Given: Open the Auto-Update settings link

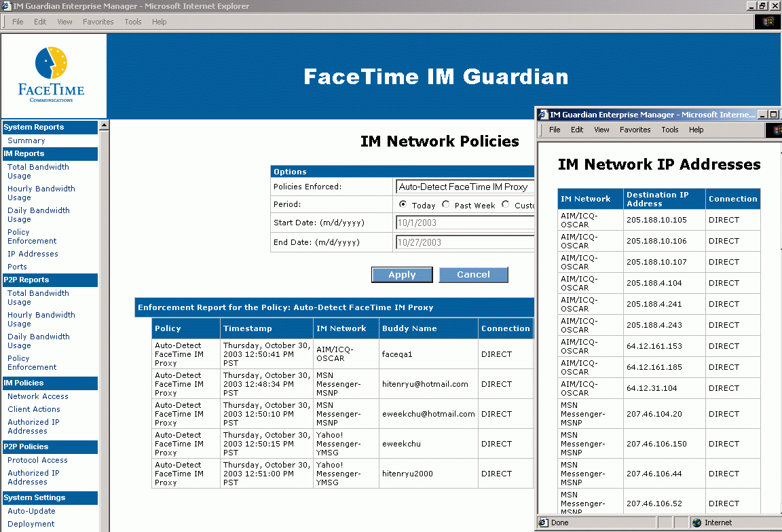Looking at the screenshot, I should pos(31,511).
